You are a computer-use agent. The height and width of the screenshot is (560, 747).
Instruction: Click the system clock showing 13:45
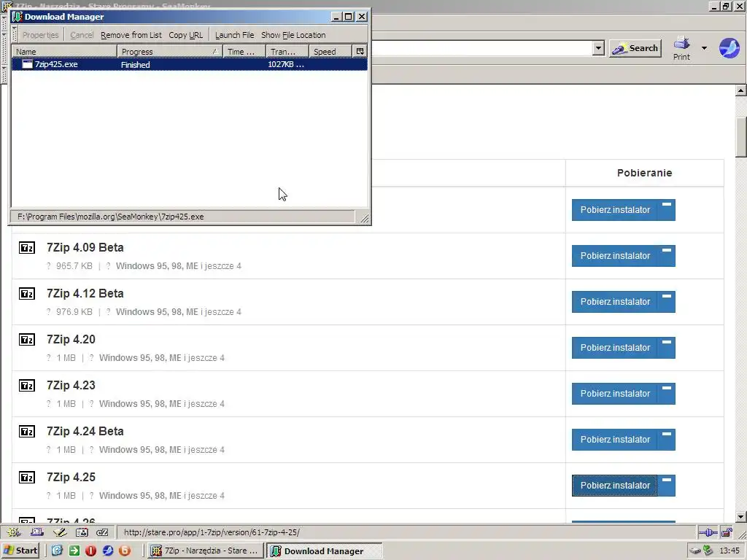pos(729,551)
